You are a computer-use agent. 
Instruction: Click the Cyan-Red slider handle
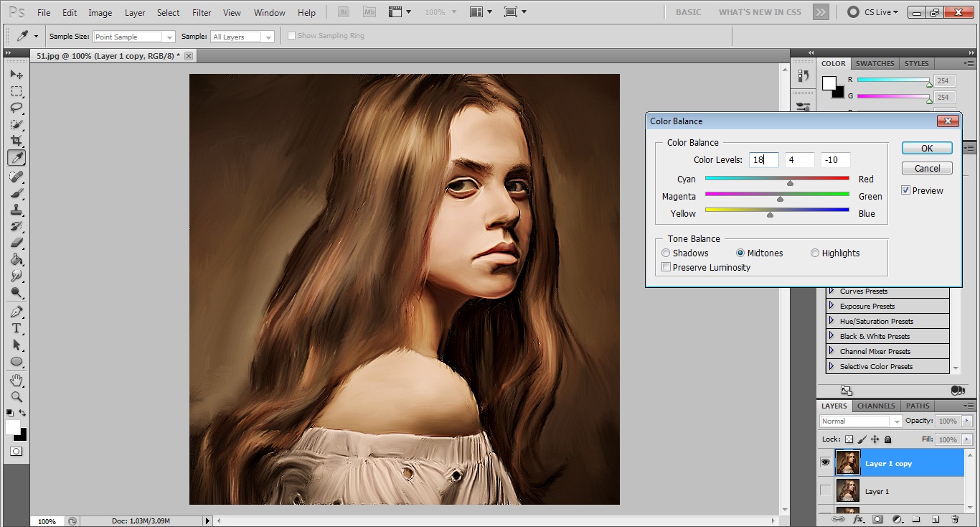(790, 183)
